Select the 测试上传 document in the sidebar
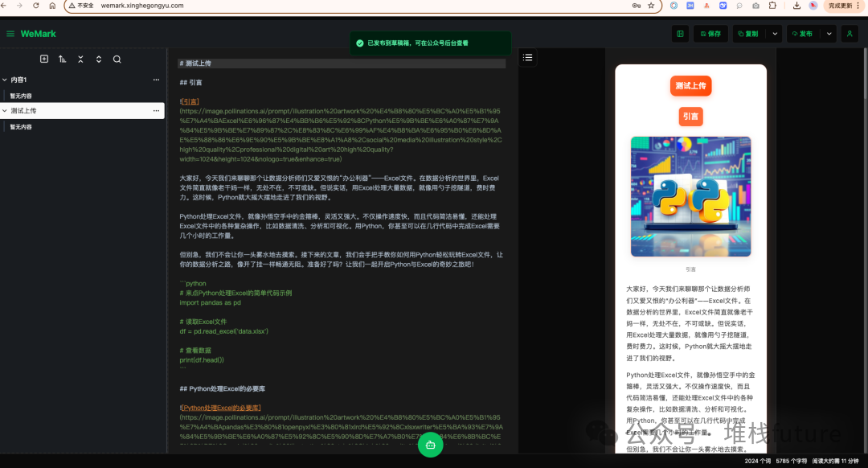This screenshot has width=868, height=468. tap(48, 110)
